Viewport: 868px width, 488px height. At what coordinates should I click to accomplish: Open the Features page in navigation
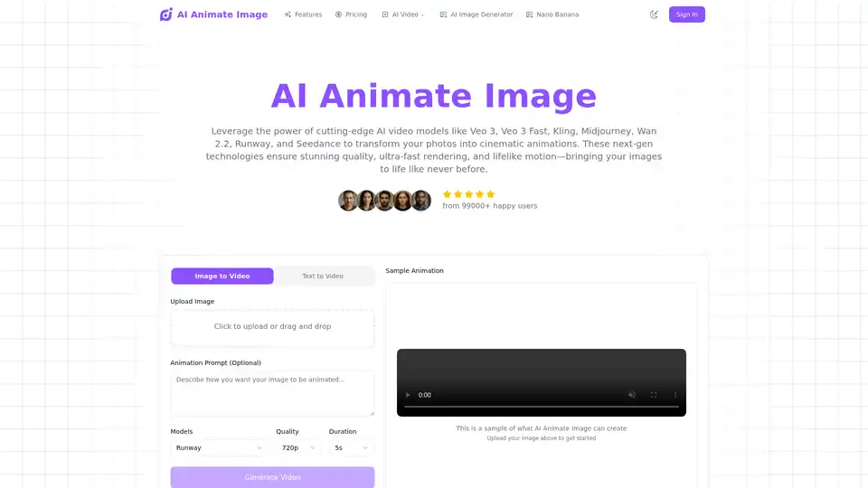pyautogui.click(x=303, y=14)
